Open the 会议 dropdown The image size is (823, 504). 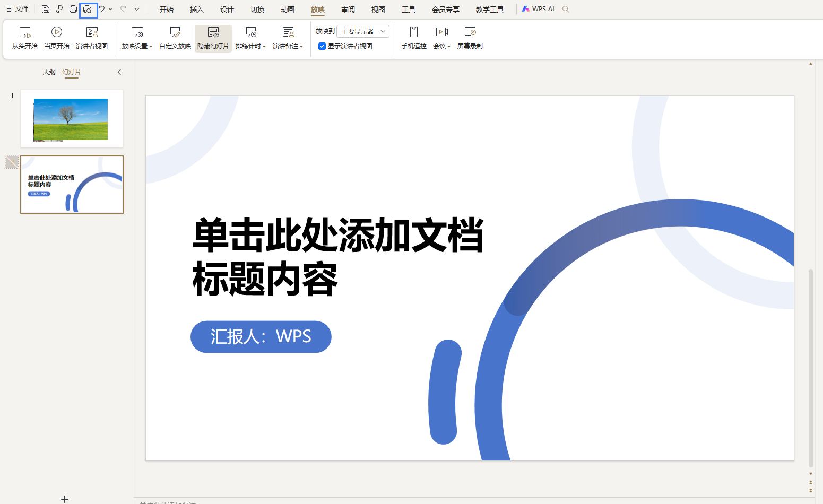[x=442, y=38]
